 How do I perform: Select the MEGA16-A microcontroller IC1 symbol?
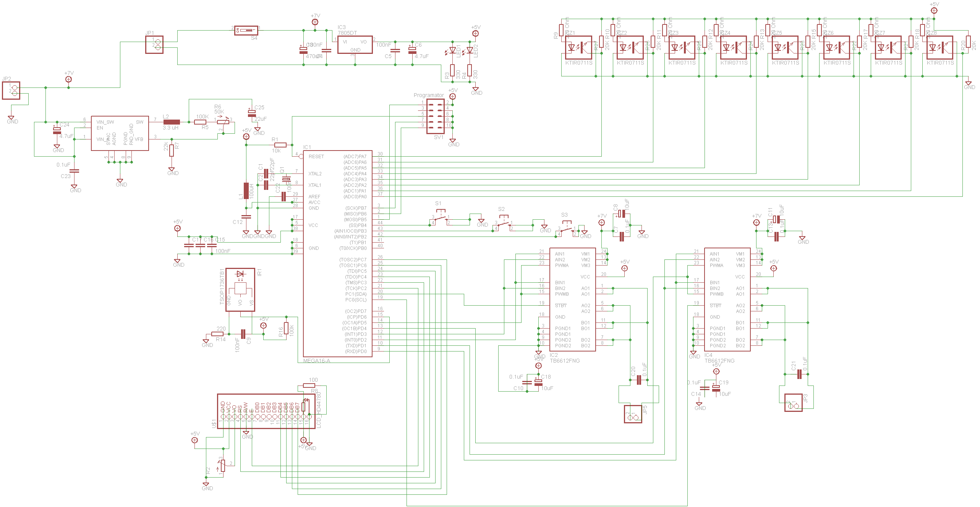tap(337, 253)
